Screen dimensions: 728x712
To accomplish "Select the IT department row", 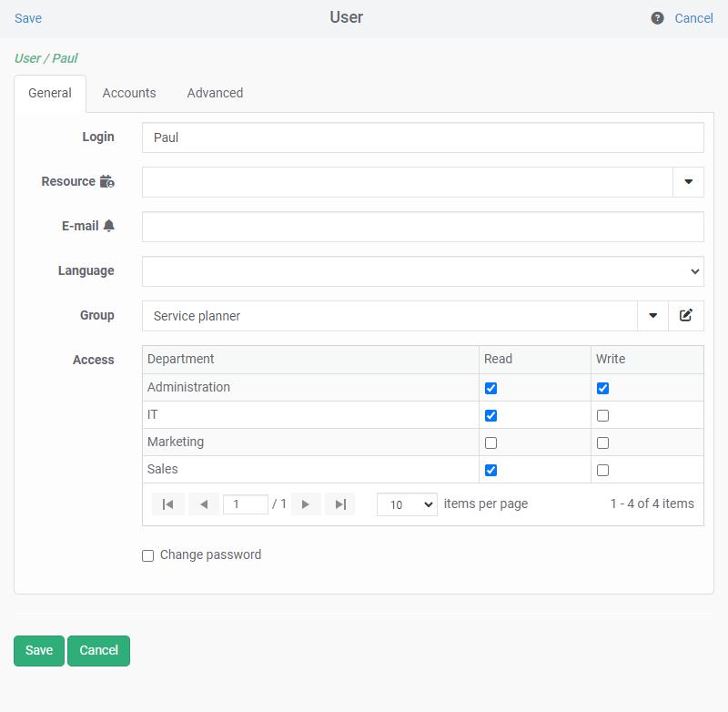I will point(423,415).
